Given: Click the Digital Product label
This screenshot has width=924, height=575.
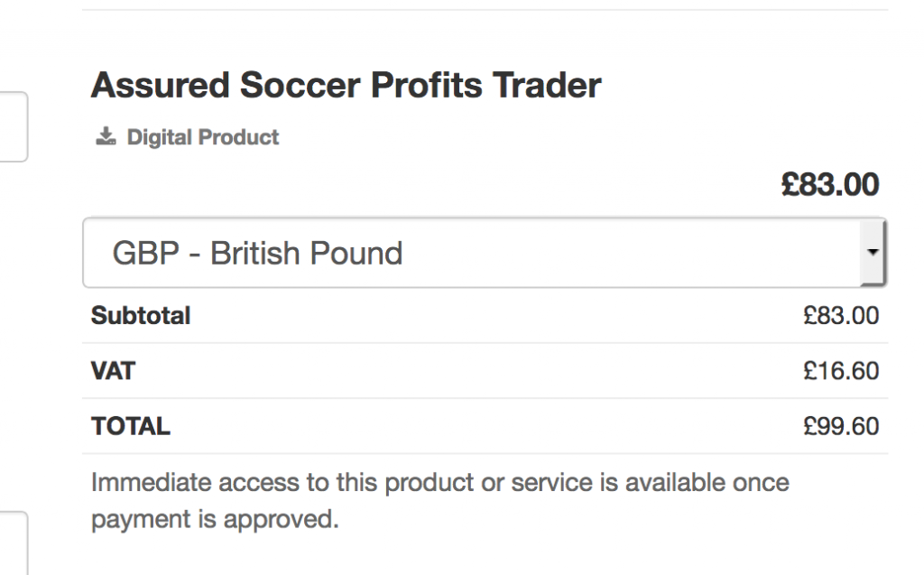Looking at the screenshot, I should tap(203, 137).
